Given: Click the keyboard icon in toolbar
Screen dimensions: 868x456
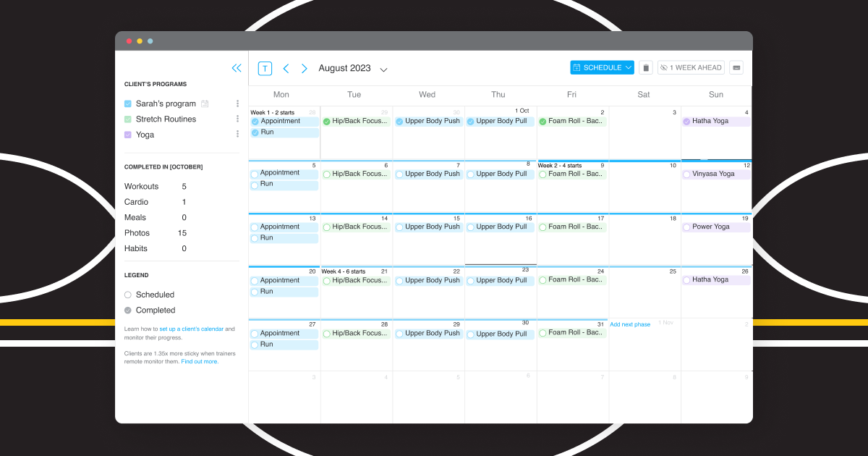Looking at the screenshot, I should click(736, 67).
